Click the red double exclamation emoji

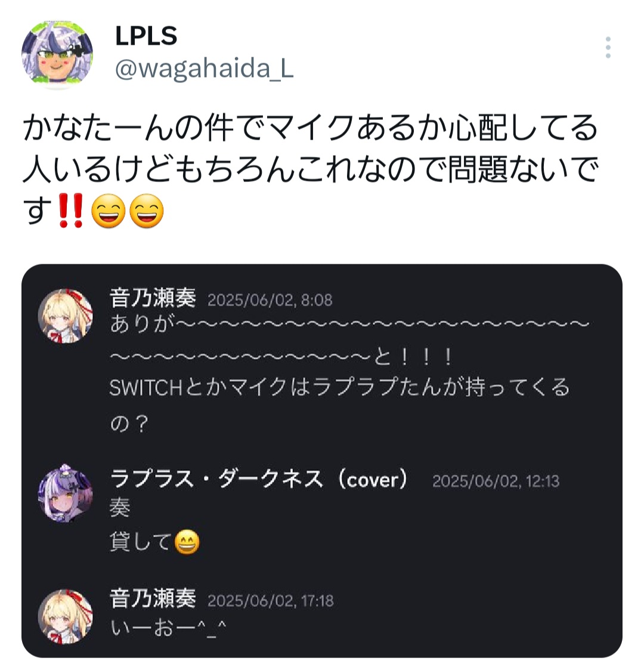(71, 210)
